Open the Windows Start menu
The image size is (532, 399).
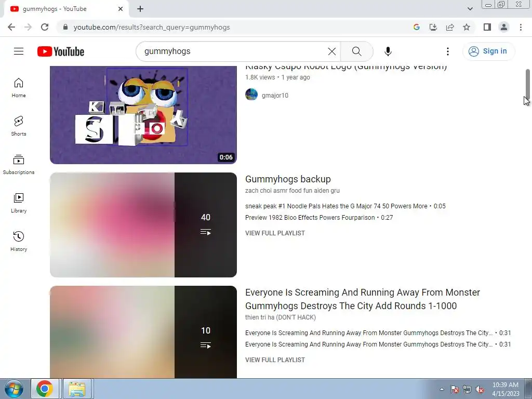pos(14,389)
